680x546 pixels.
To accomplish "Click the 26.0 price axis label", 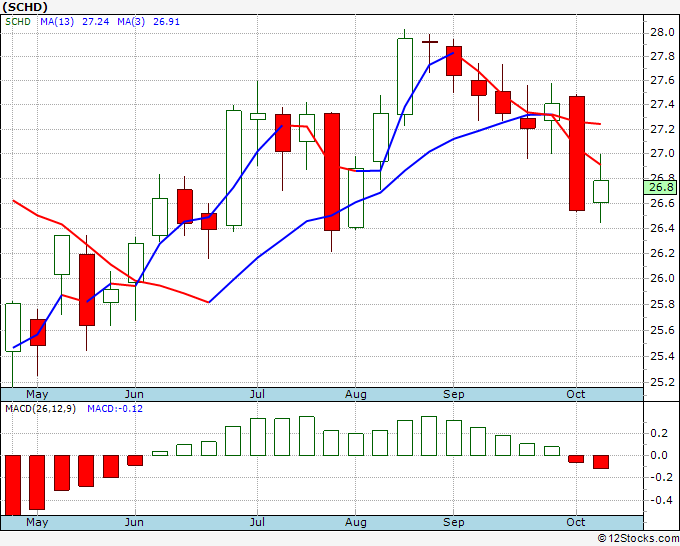I will (x=662, y=278).
